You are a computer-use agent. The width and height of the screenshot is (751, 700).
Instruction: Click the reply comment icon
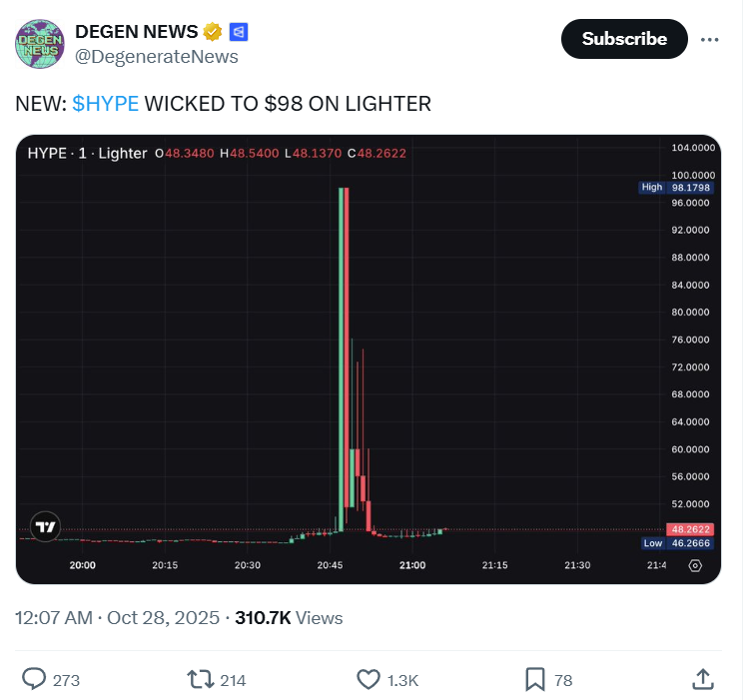(35, 680)
